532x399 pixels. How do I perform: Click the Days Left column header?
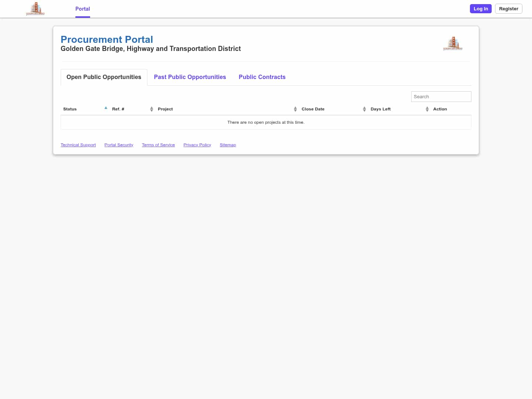(399, 109)
